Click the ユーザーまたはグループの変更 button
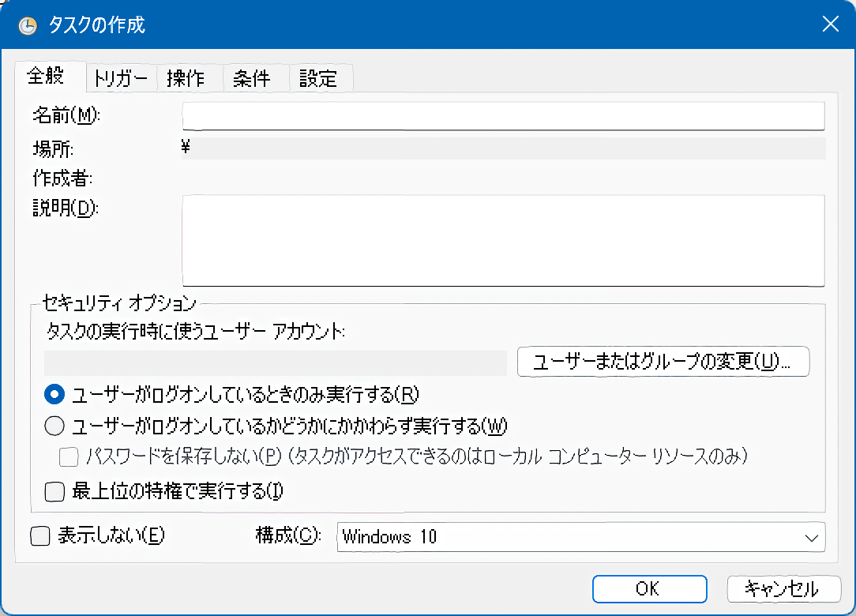 [663, 362]
